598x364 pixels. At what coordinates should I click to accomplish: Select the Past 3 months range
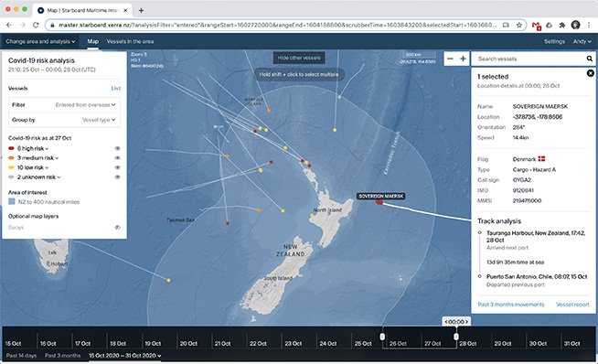click(x=62, y=356)
